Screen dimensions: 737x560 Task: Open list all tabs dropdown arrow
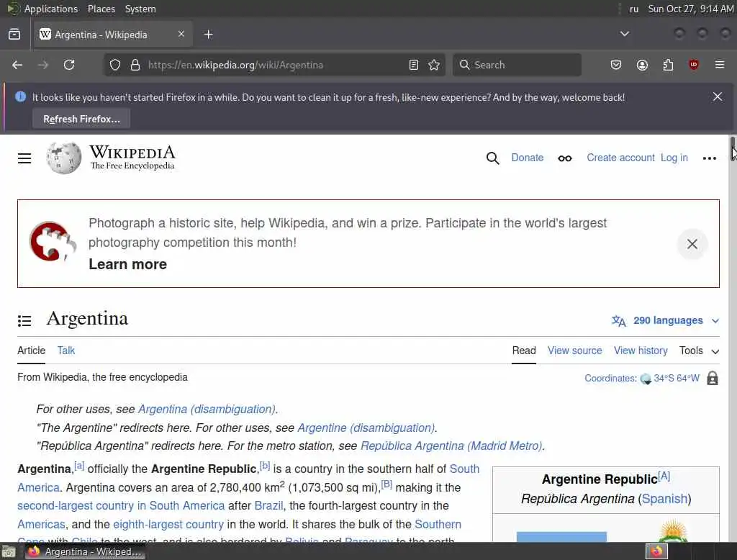[x=625, y=34]
